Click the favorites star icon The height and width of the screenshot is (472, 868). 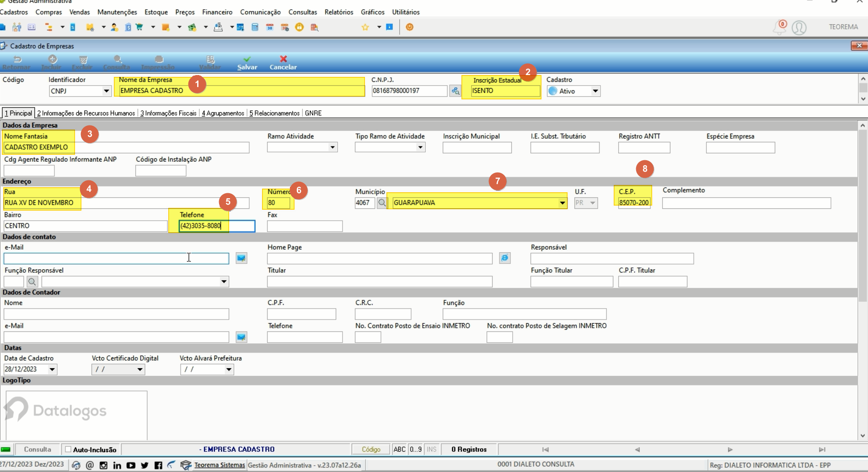[365, 27]
